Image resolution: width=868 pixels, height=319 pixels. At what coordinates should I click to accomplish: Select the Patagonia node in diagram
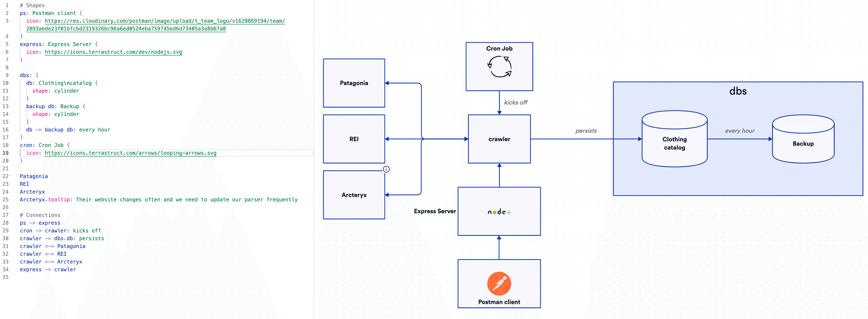click(x=354, y=83)
